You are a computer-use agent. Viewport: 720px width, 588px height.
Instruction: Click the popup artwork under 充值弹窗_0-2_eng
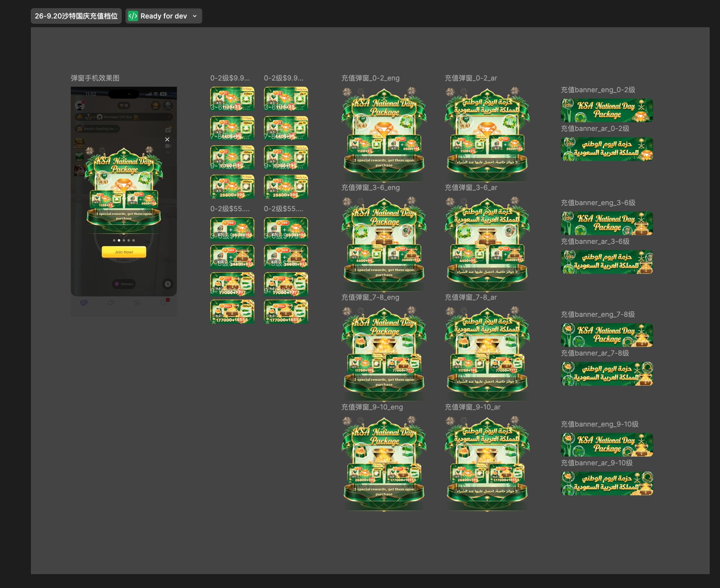coord(384,134)
